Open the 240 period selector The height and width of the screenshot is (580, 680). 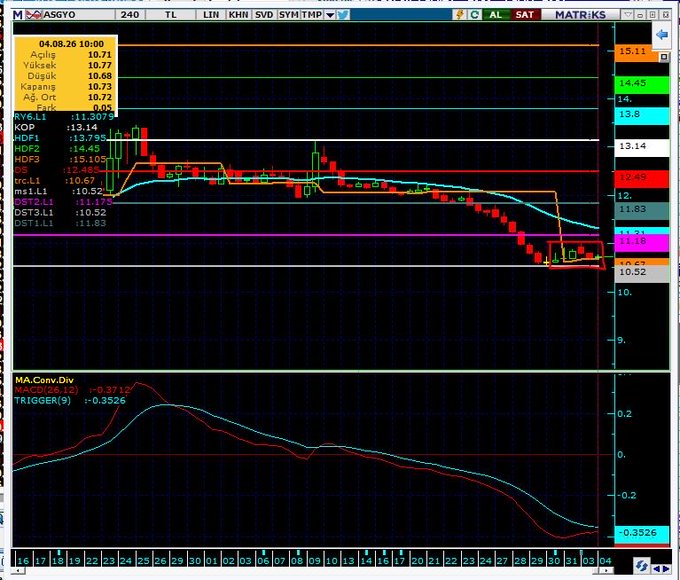click(130, 15)
